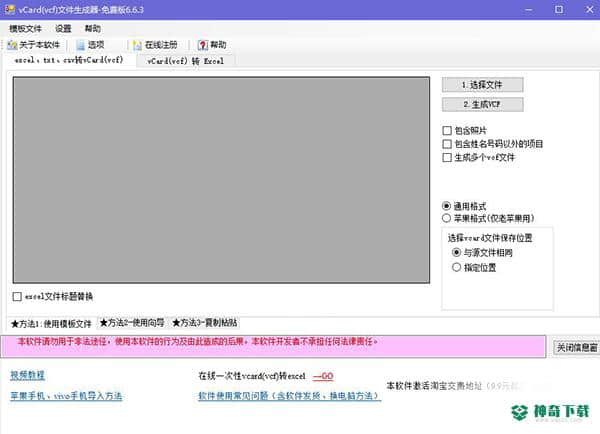Choose 指定位置 save location option
This screenshot has height=434, width=600.
[x=456, y=267]
